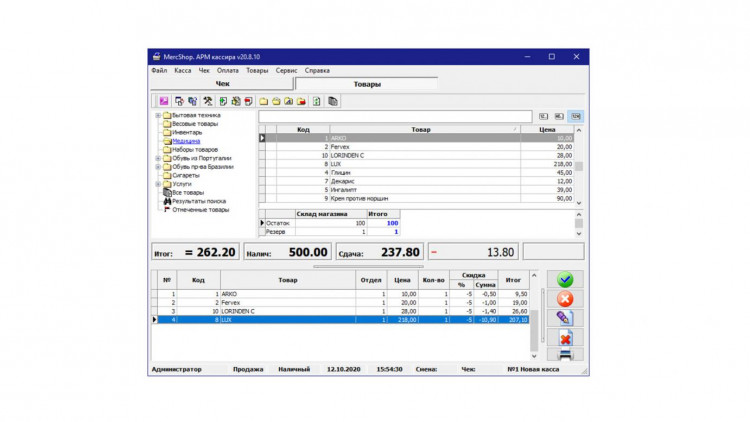The height and width of the screenshot is (422, 750).
Task: Open the Сервис menu
Action: point(286,71)
